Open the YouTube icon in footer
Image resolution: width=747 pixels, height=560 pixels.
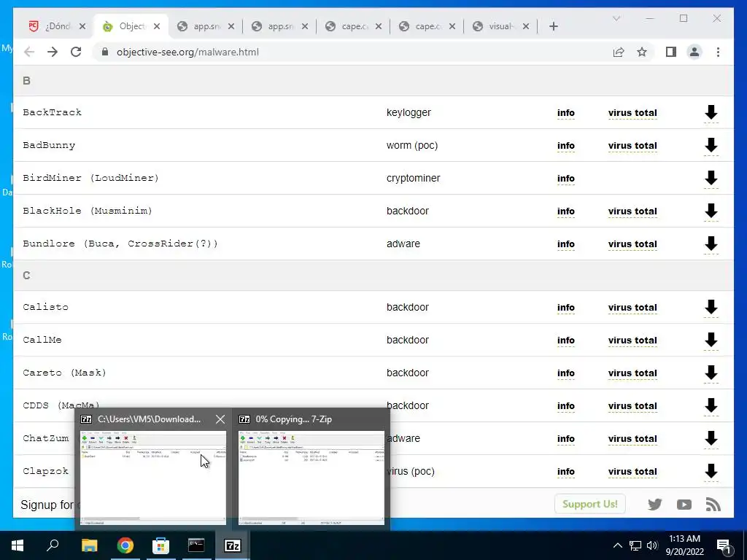pos(684,505)
